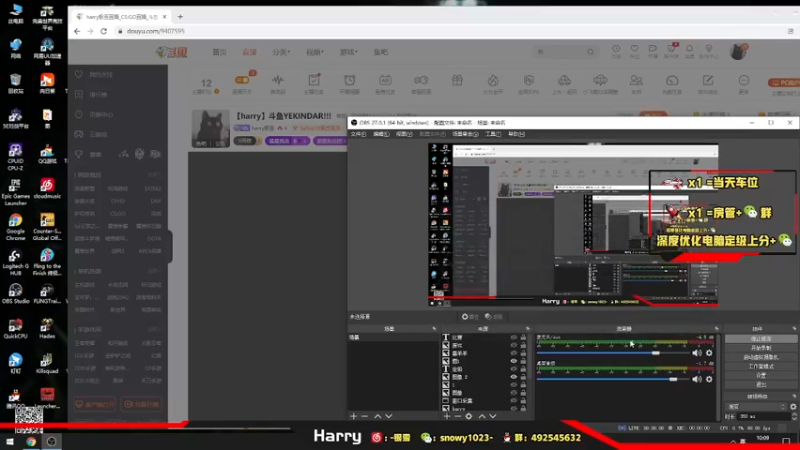Open the 工具(T) menu in OBS
Image resolution: width=800 pixels, height=450 pixels.
(493, 134)
